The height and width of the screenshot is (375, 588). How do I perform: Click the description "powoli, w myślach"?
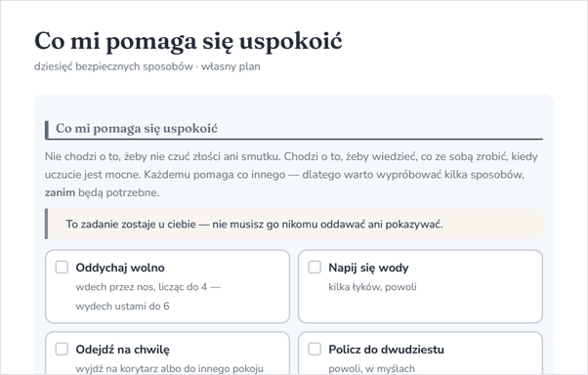371,368
